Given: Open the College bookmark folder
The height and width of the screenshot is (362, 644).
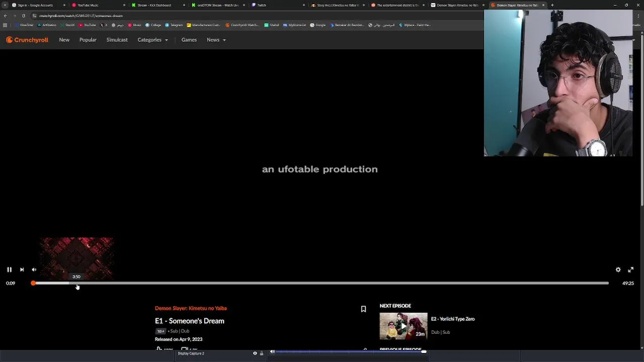Looking at the screenshot, I should point(153,25).
